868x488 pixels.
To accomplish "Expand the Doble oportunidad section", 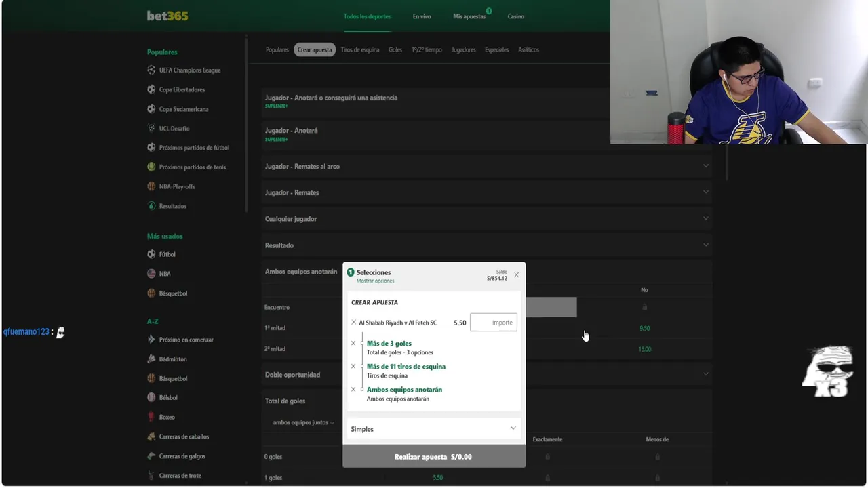I will click(x=487, y=374).
